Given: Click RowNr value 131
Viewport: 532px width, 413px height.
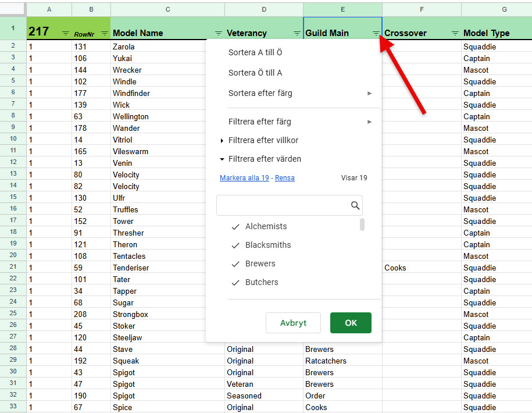Looking at the screenshot, I should 91,47.
